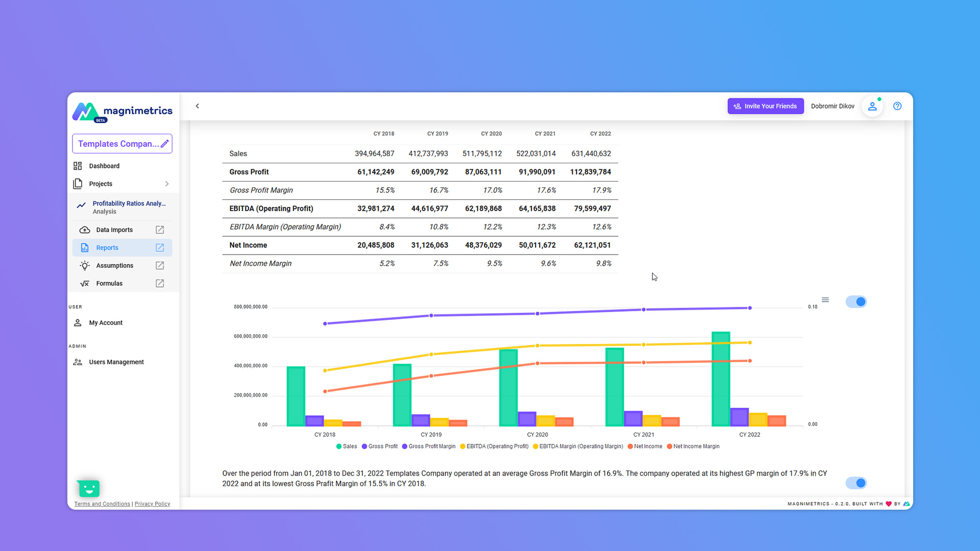Image resolution: width=980 pixels, height=551 pixels.
Task: Click the Invite Your Friends button
Action: 765,106
